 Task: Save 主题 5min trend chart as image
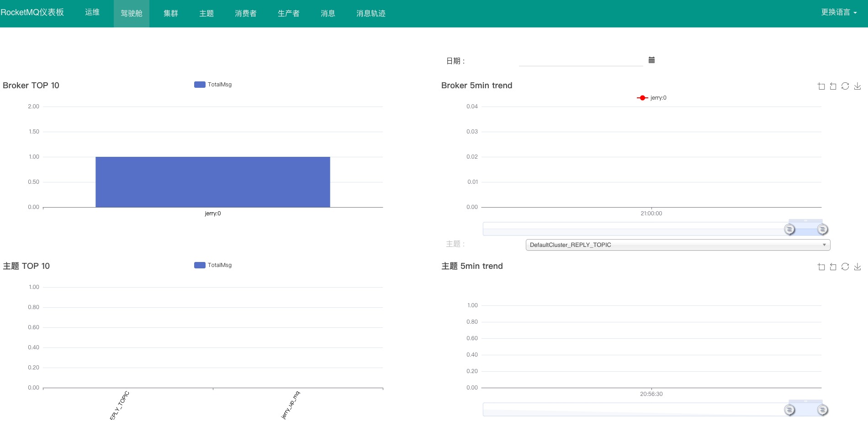pyautogui.click(x=857, y=267)
